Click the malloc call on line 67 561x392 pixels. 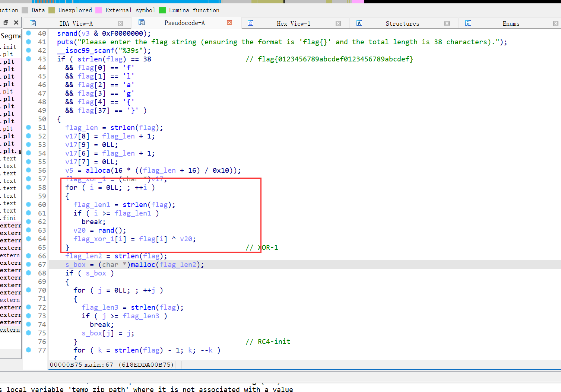143,264
